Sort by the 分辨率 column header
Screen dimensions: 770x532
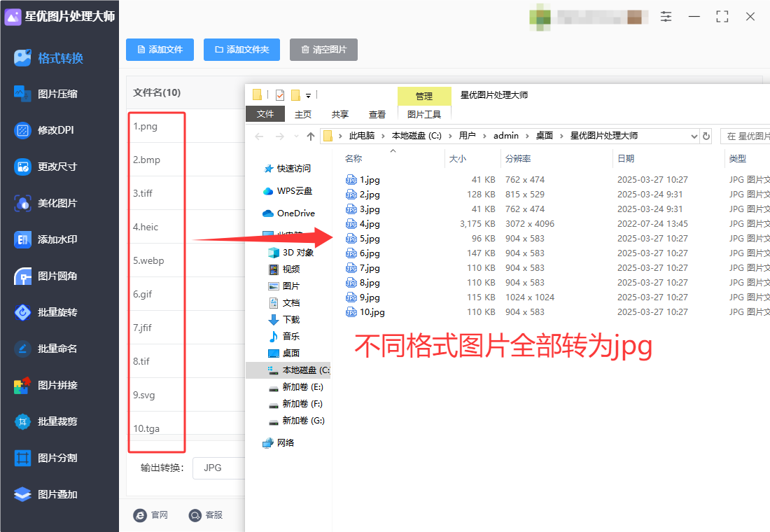(x=518, y=159)
